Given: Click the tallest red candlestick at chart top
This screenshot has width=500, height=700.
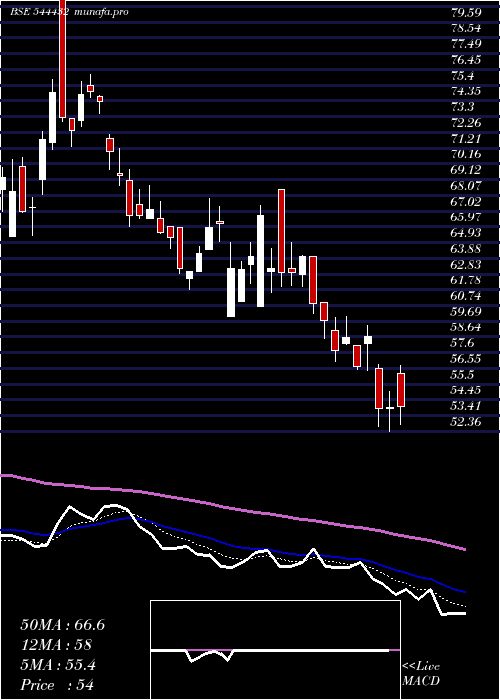Looking at the screenshot, I should tap(62, 58).
